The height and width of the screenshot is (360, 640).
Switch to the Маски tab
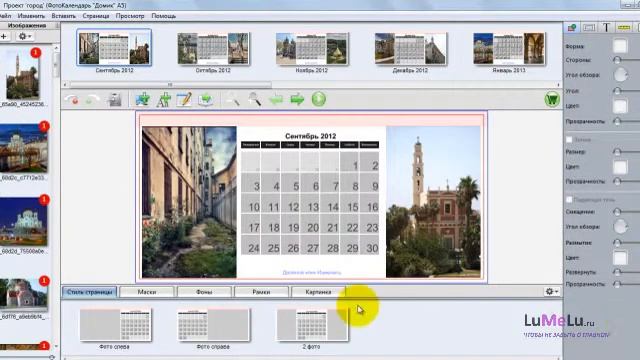click(147, 292)
